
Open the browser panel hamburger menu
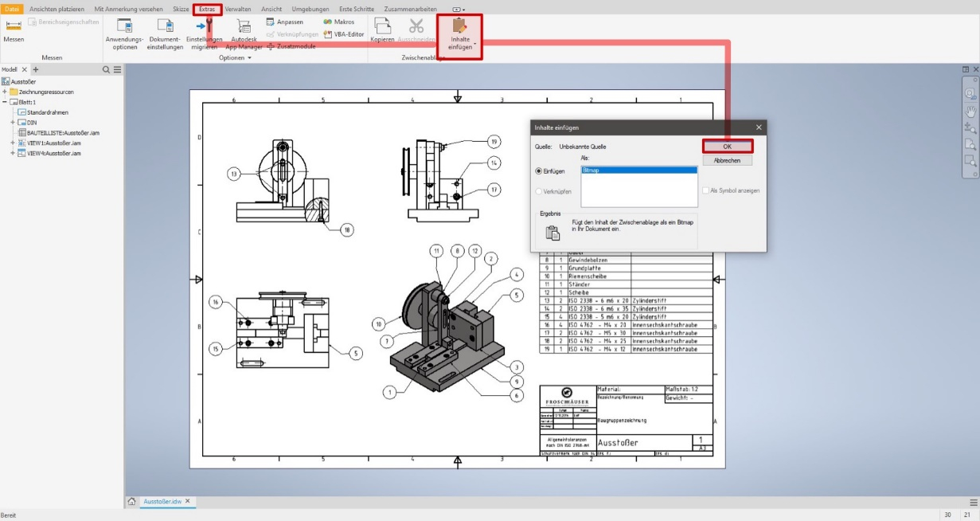coord(118,70)
